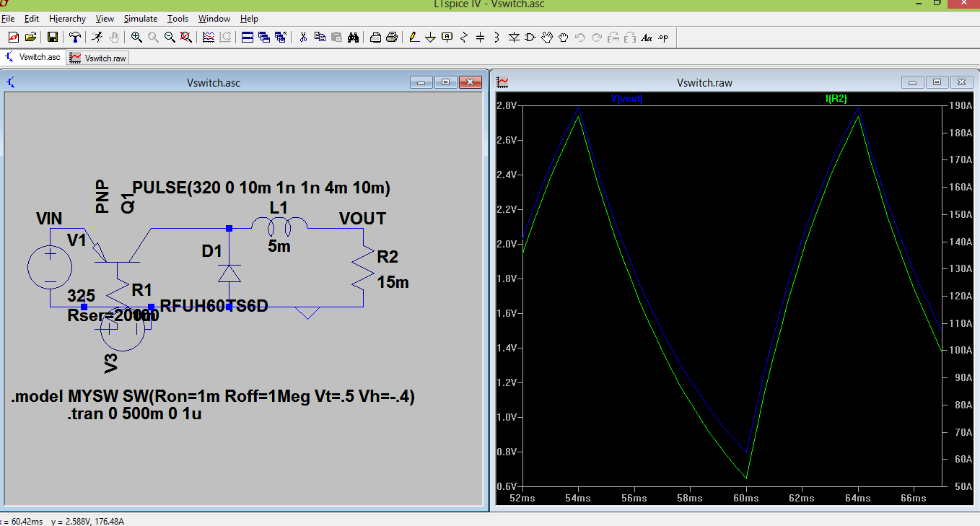Open the View menu

click(105, 19)
